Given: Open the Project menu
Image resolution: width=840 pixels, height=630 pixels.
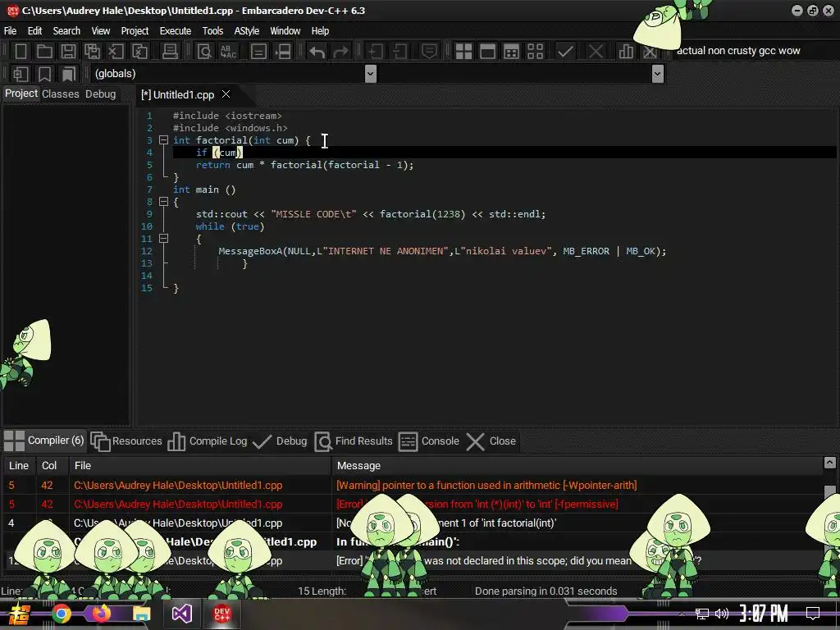Looking at the screenshot, I should pos(135,31).
